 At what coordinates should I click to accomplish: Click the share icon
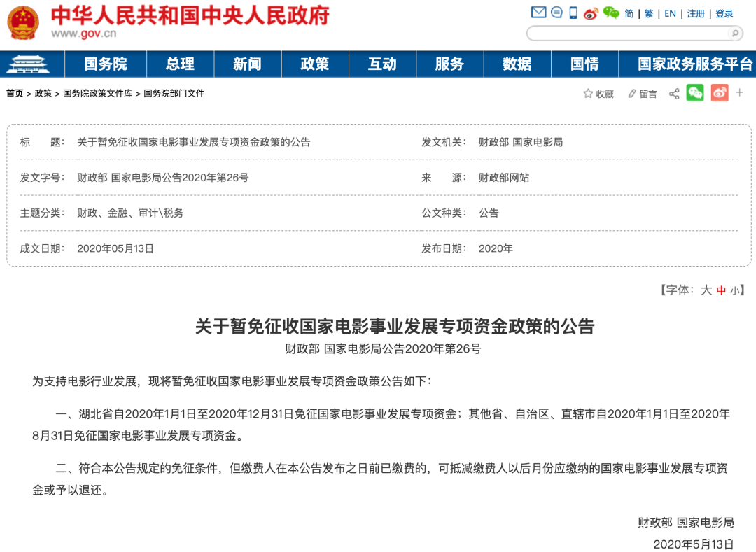[x=674, y=94]
